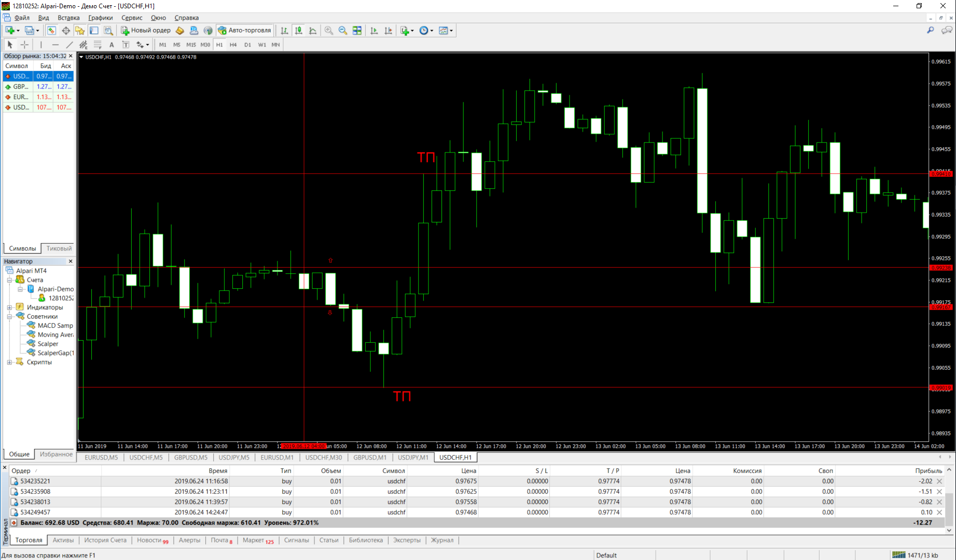Close the Market Watch panel
Viewport: 956px width, 560px height.
point(71,56)
